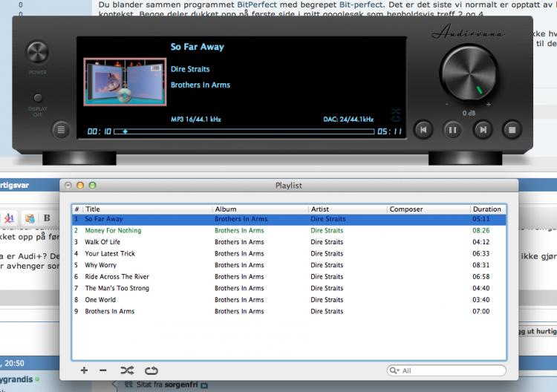Sort by the Composer column header
557x392 pixels.
click(x=429, y=209)
